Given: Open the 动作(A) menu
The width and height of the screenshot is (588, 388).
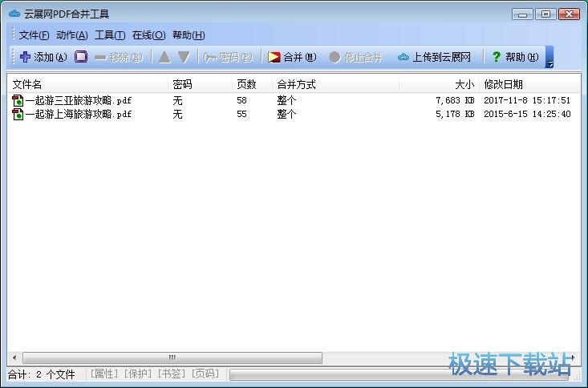Looking at the screenshot, I should pos(72,35).
